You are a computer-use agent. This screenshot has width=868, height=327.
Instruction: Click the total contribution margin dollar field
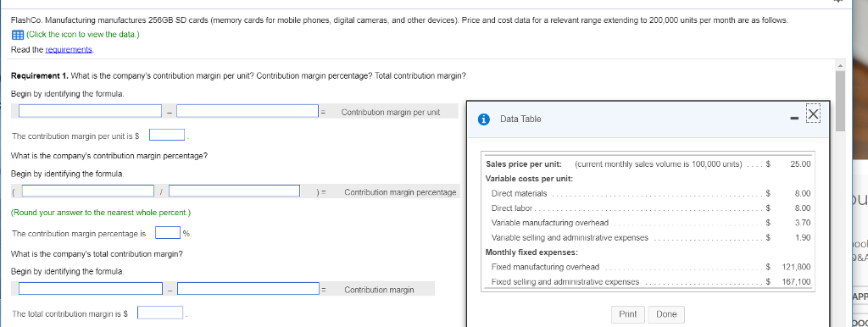click(160, 313)
